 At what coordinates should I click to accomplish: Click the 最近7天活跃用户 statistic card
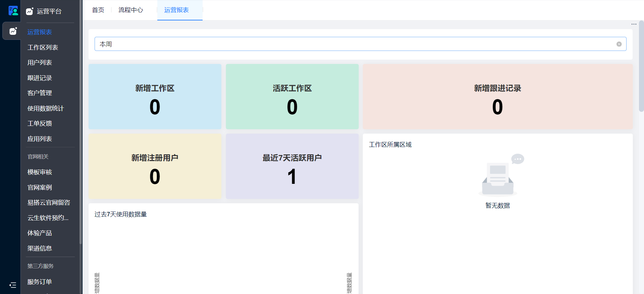point(292,166)
